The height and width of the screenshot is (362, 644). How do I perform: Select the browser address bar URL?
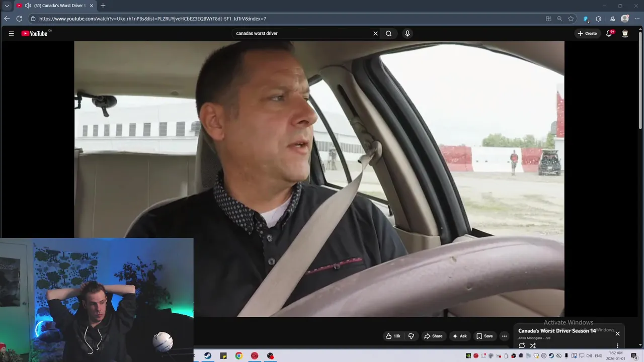[152, 19]
